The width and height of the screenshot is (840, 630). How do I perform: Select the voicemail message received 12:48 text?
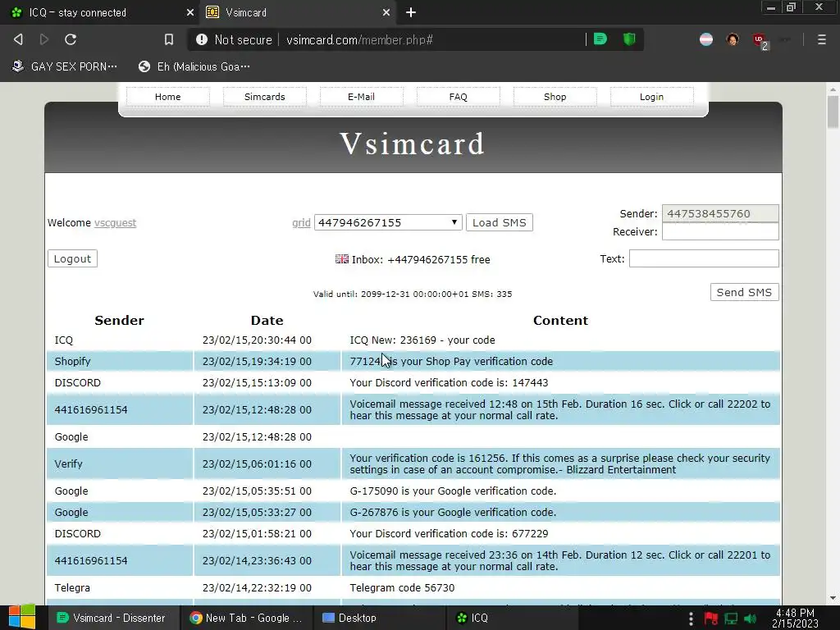tap(559, 410)
